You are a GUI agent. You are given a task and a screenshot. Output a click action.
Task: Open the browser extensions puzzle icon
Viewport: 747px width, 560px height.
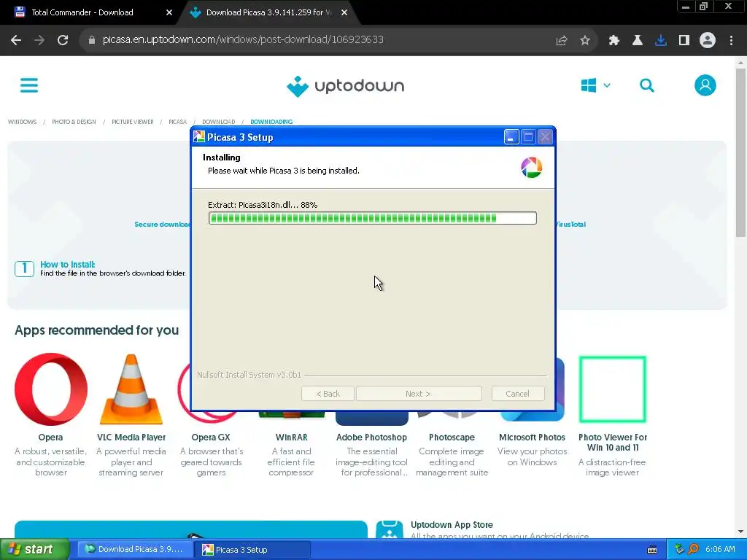(614, 41)
